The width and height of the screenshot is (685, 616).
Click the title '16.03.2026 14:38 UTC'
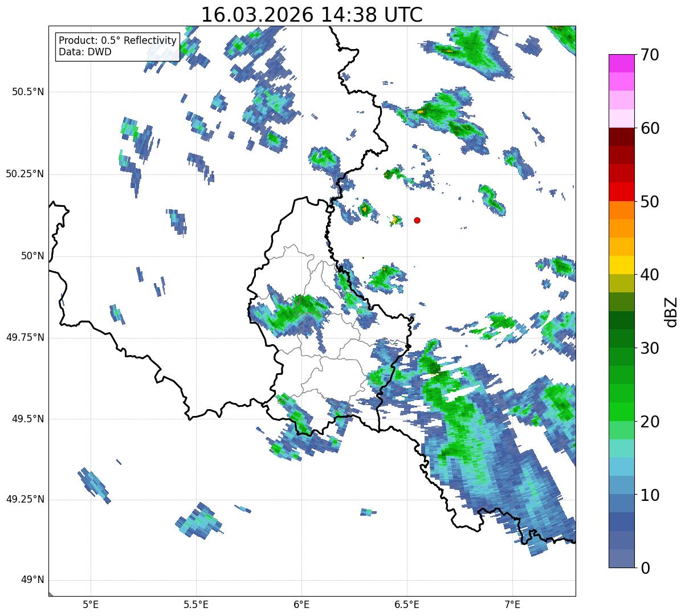point(312,15)
